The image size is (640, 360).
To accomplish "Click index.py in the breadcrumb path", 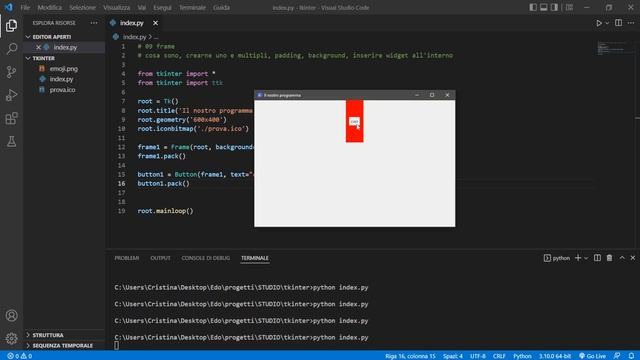I will tap(134, 37).
